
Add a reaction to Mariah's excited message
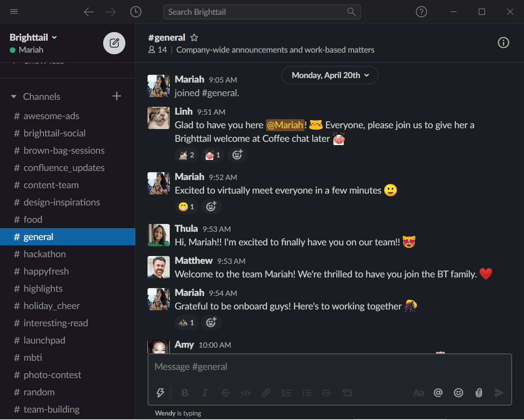click(x=211, y=207)
